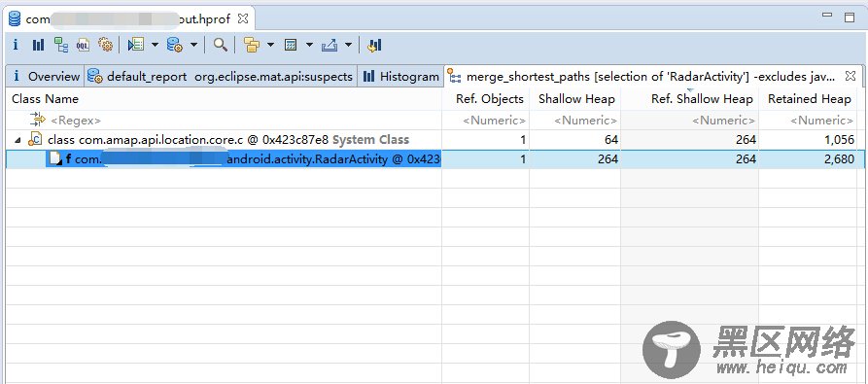868x384 pixels.
Task: Click the Regex filter icon in Class Name row
Action: click(x=38, y=120)
